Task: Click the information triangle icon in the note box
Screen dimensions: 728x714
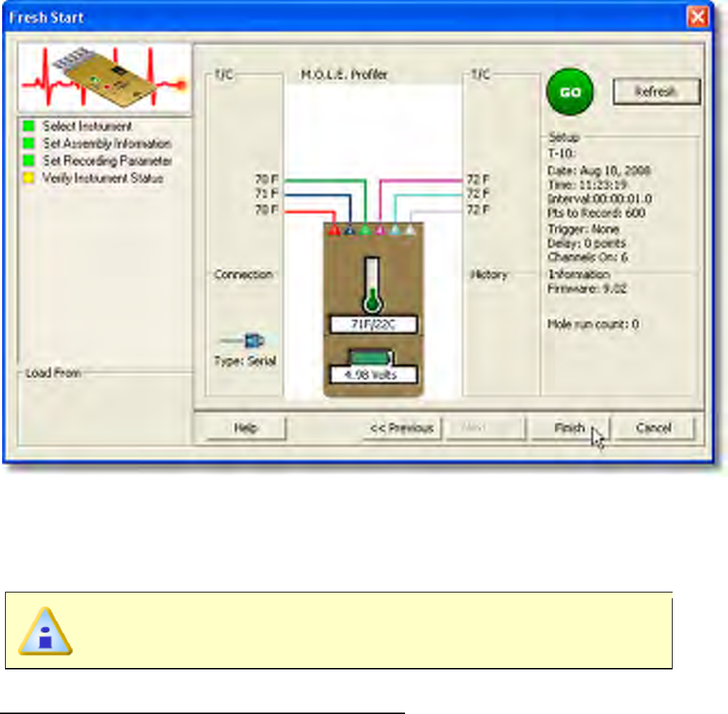Action: (x=45, y=631)
